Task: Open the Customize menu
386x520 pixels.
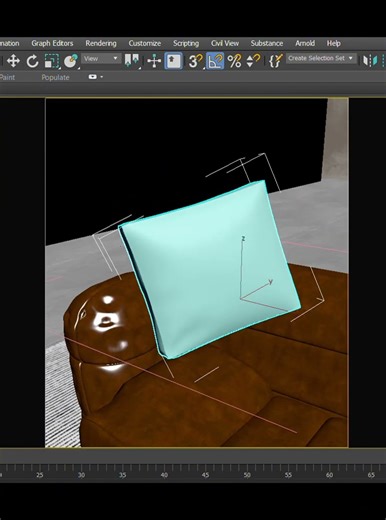Action: (x=145, y=43)
